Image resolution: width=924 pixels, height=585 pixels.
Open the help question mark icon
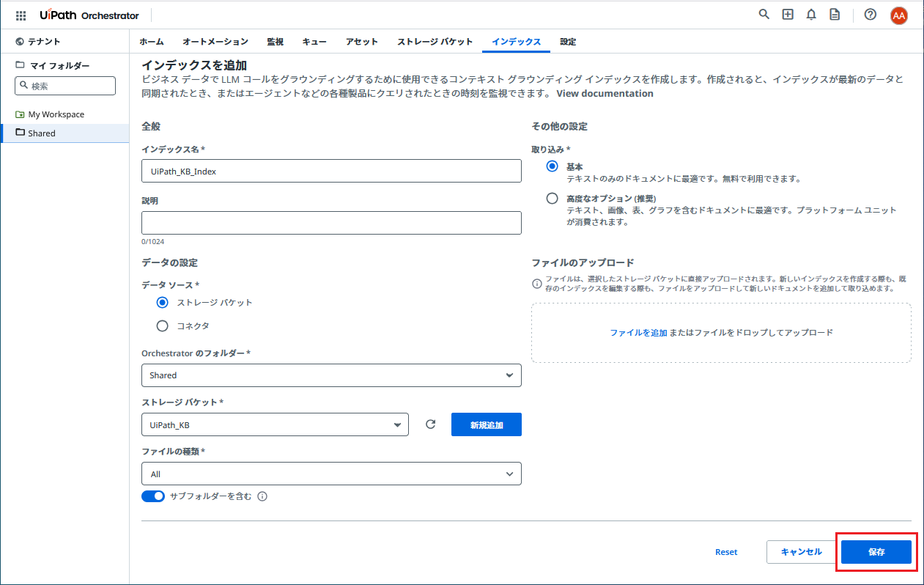(871, 15)
